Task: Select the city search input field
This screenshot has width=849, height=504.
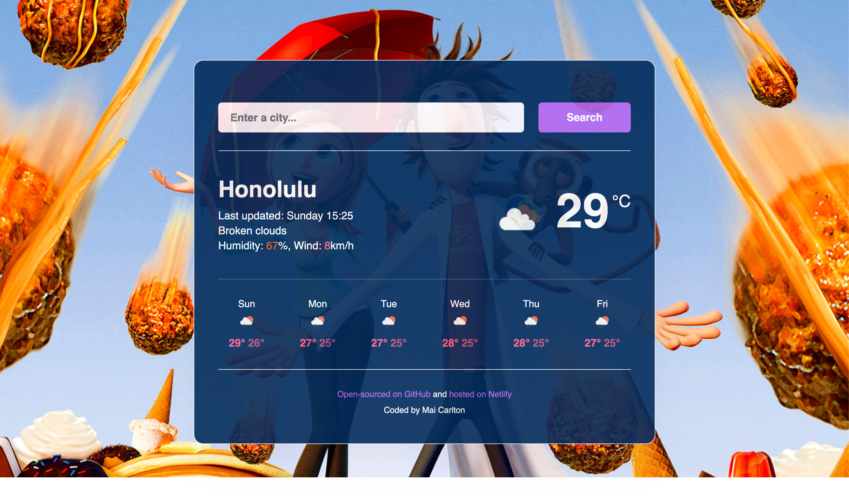Action: pyautogui.click(x=371, y=117)
